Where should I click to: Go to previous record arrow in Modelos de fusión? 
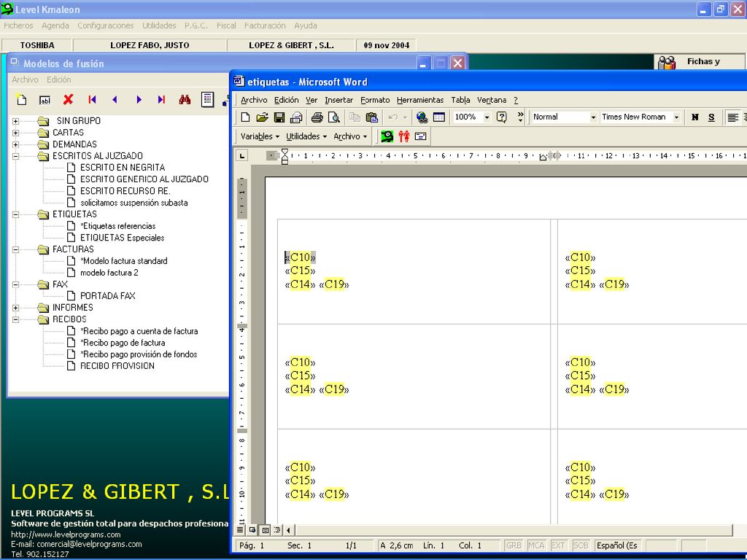click(x=115, y=99)
